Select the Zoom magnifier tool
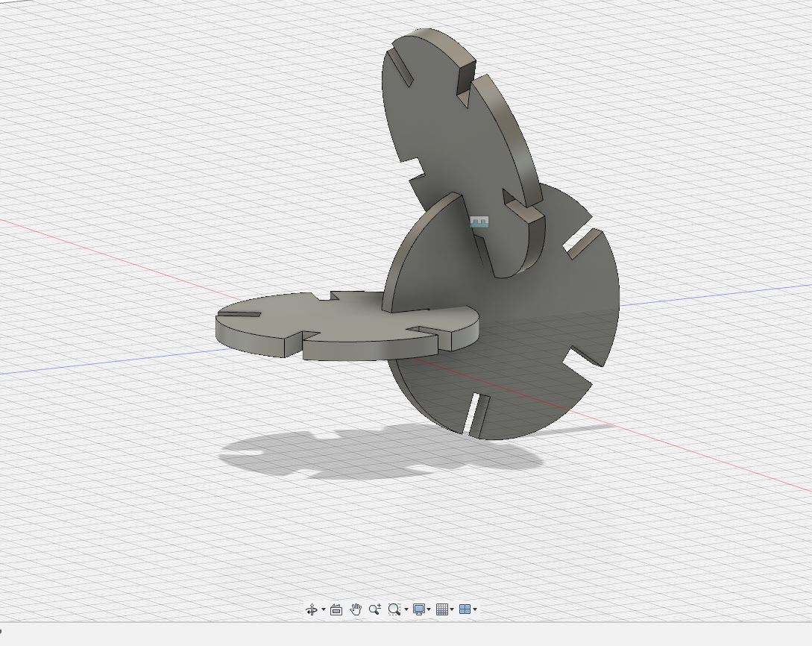 (375, 609)
